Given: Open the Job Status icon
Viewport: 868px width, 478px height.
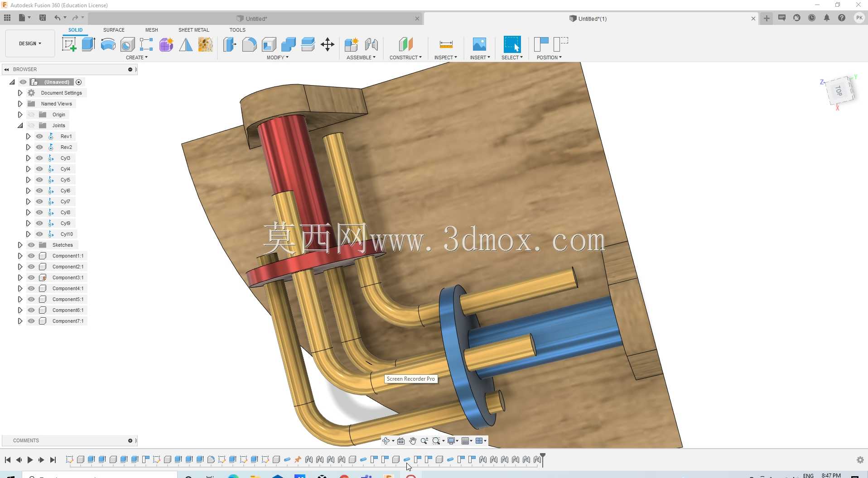Looking at the screenshot, I should [812, 18].
